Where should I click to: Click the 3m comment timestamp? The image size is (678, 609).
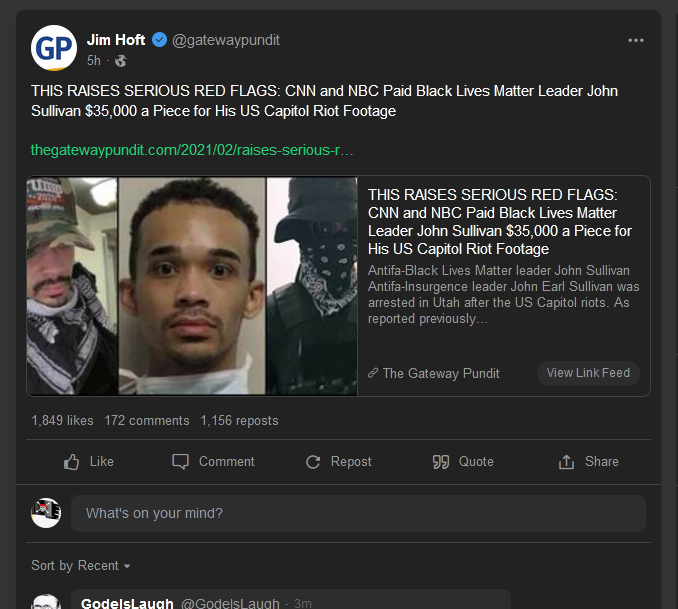click(x=303, y=603)
